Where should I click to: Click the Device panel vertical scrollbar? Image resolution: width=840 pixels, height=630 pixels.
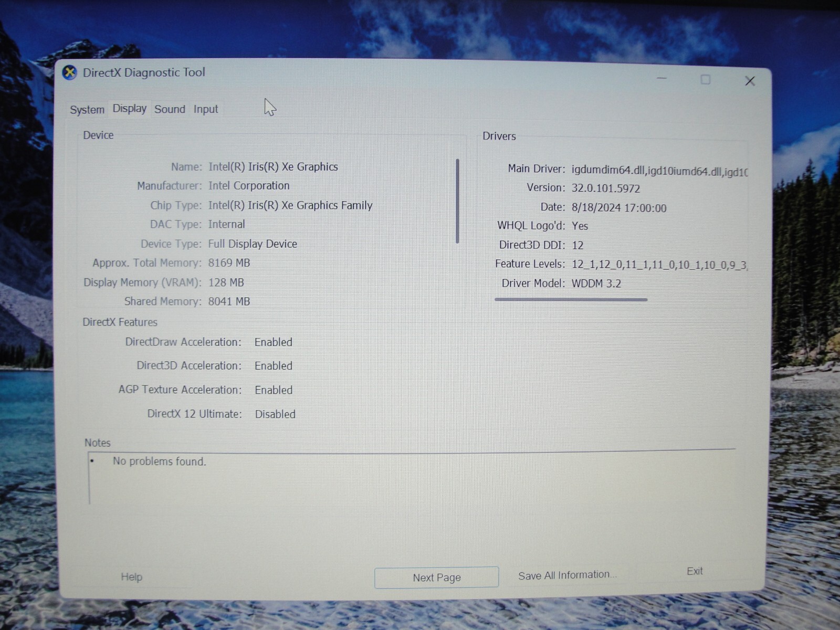457,201
